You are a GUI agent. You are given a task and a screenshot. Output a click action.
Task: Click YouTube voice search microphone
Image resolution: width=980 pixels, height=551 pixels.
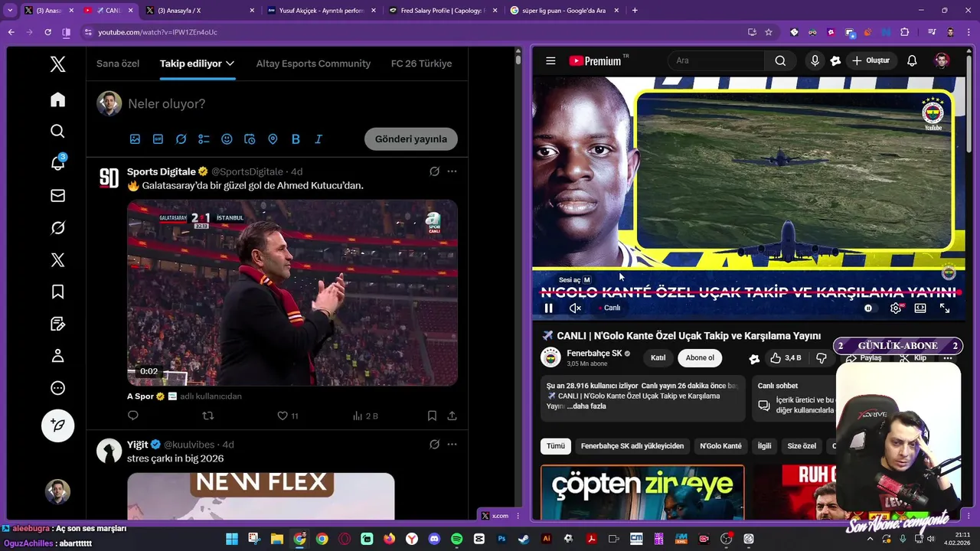coord(815,60)
